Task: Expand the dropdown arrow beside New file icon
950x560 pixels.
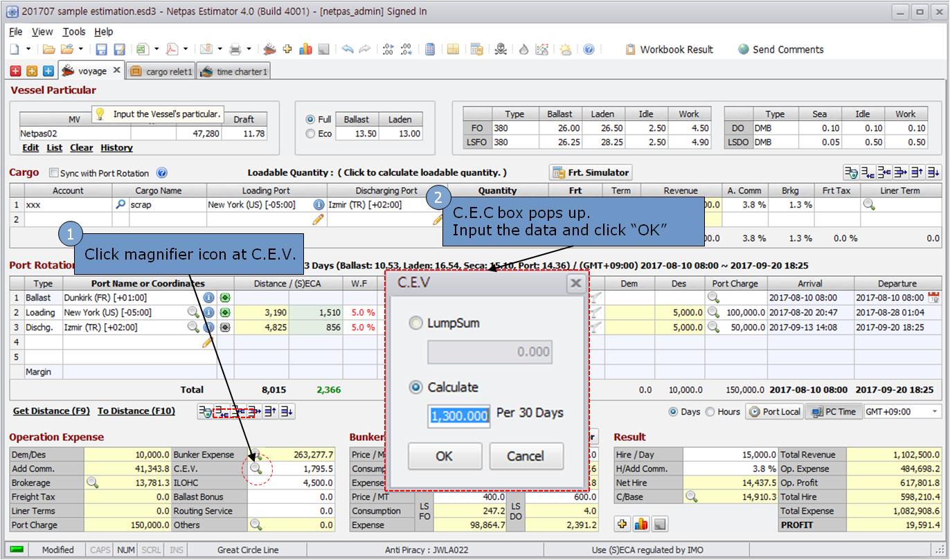Action: point(28,49)
